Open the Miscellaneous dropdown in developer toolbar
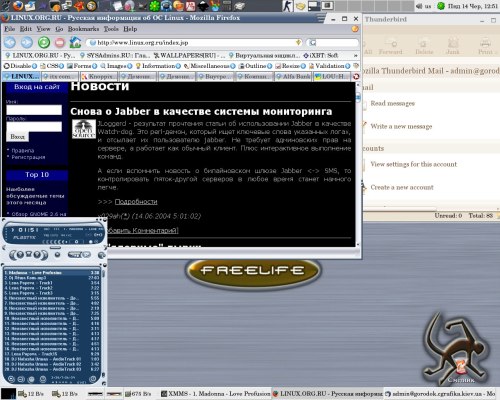The width and height of the screenshot is (500, 400). click(210, 66)
